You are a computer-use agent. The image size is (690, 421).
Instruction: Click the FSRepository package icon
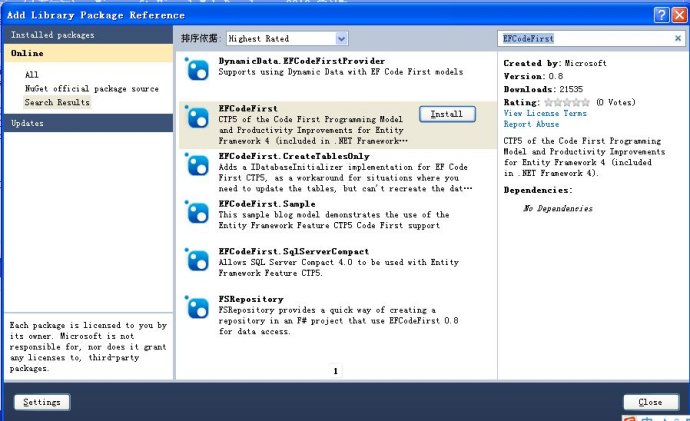click(x=197, y=308)
